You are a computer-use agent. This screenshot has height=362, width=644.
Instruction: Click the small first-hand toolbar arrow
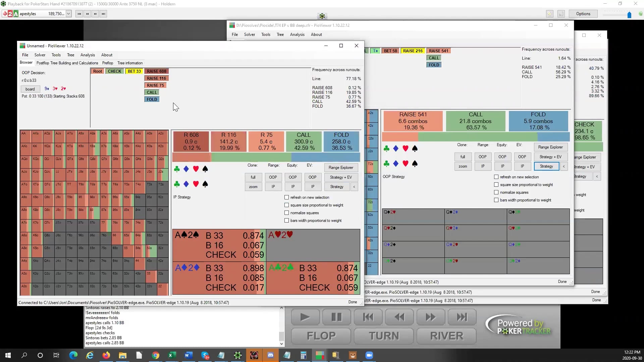pyautogui.click(x=79, y=14)
